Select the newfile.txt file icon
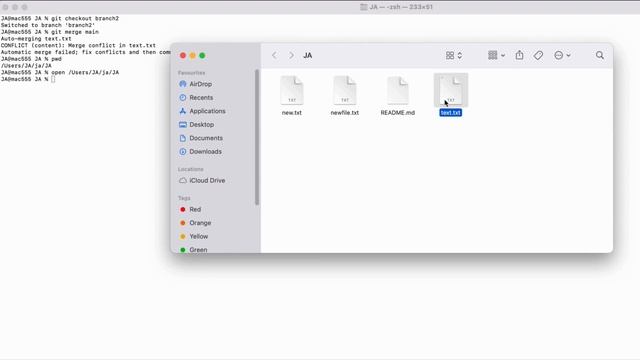Image resolution: width=640 pixels, height=360 pixels. tap(345, 90)
